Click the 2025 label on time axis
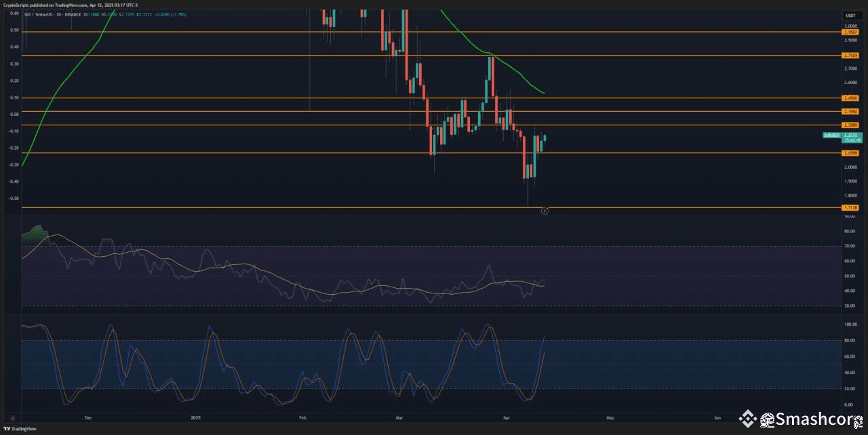 (196, 418)
